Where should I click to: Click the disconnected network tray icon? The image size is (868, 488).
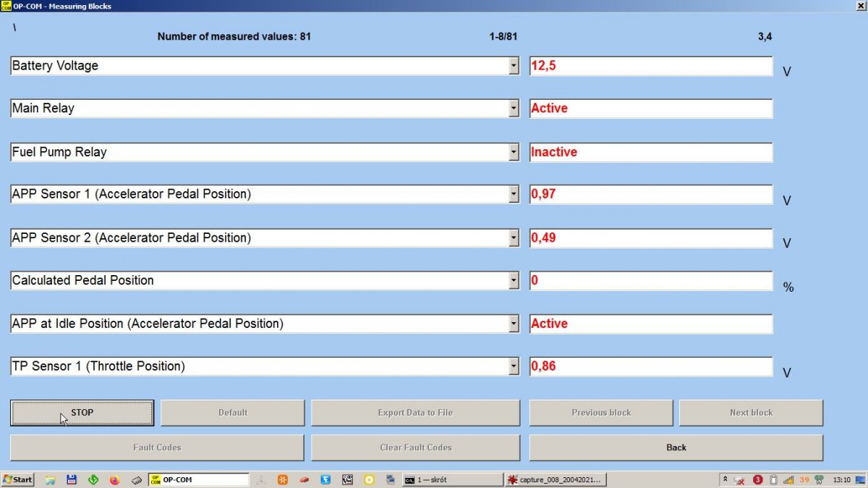click(740, 479)
